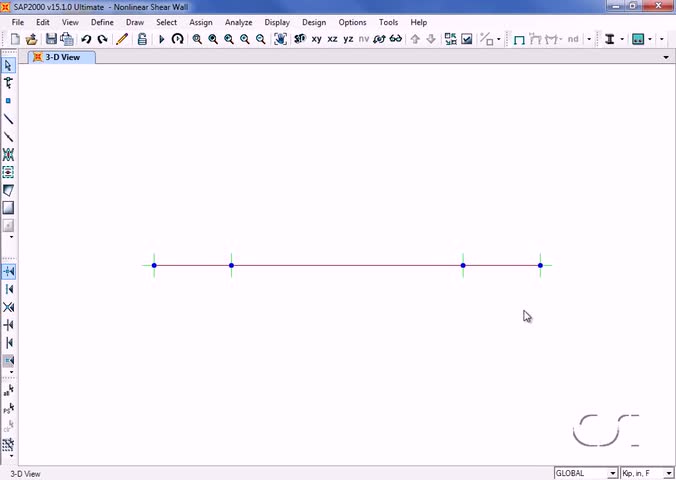The image size is (676, 480).
Task: Choose quick draw frame tool
Action: [8, 137]
